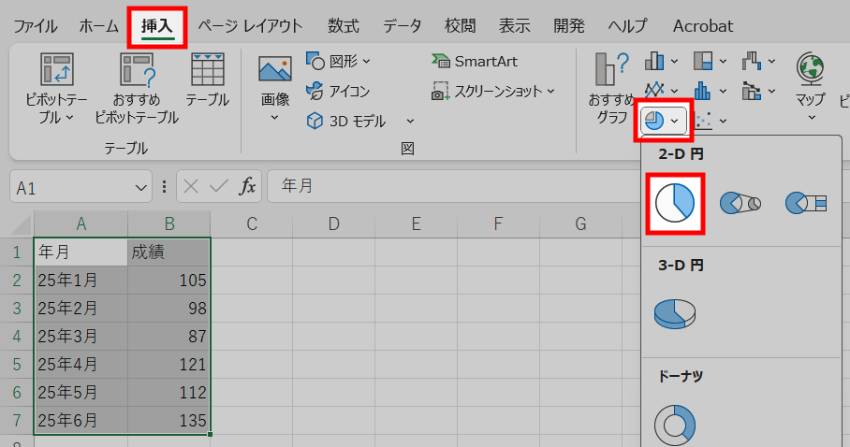Choose the pie of pie chart

click(x=740, y=203)
